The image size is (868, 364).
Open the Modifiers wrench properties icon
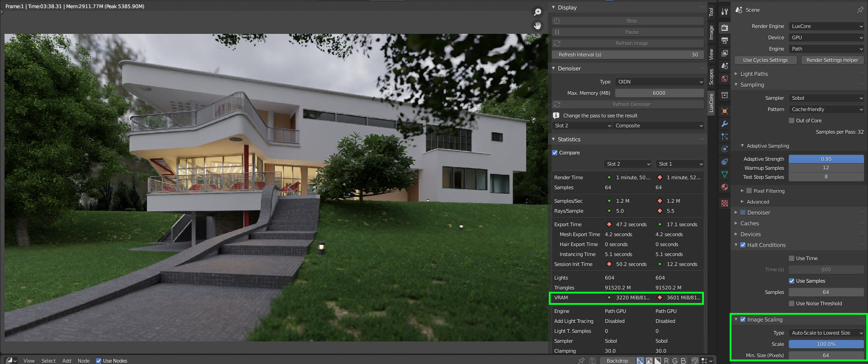coord(725,124)
